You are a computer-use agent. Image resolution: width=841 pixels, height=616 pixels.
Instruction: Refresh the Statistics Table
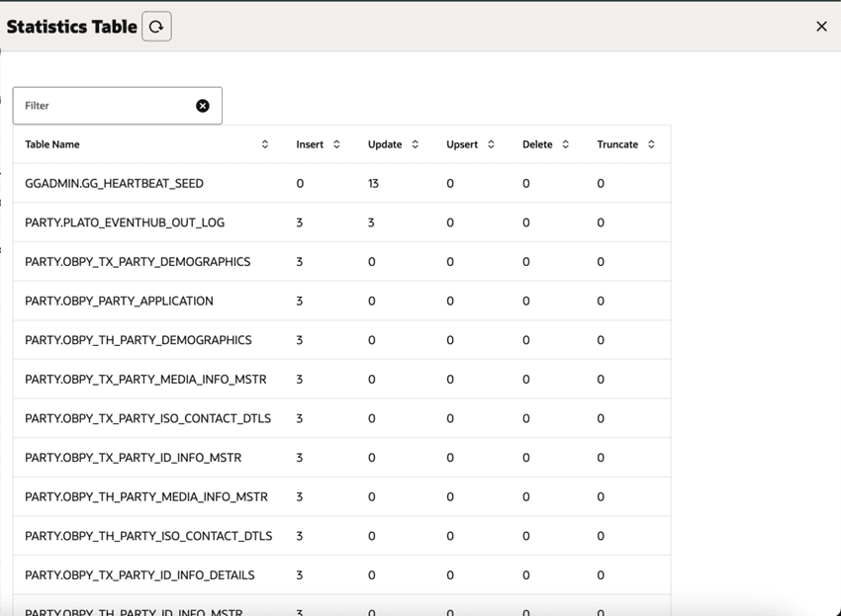156,27
